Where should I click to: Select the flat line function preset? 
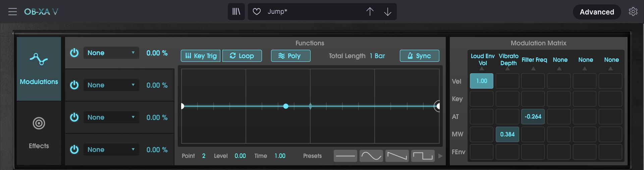tap(345, 156)
